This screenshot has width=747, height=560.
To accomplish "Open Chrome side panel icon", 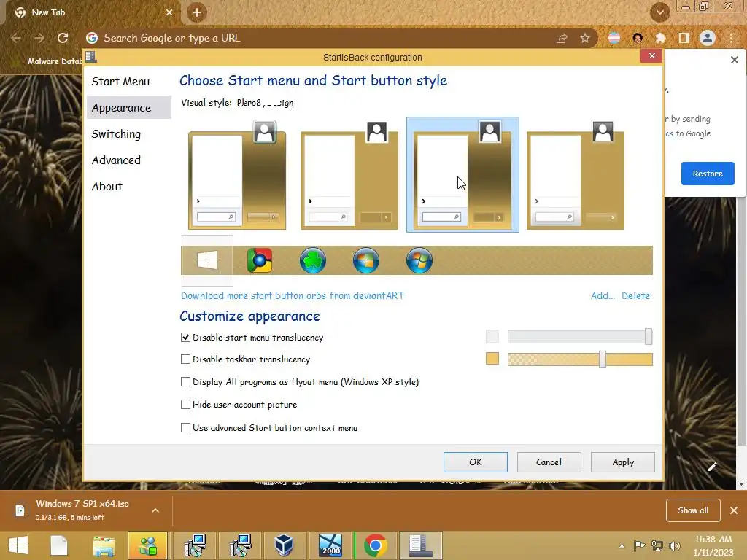I will (684, 38).
